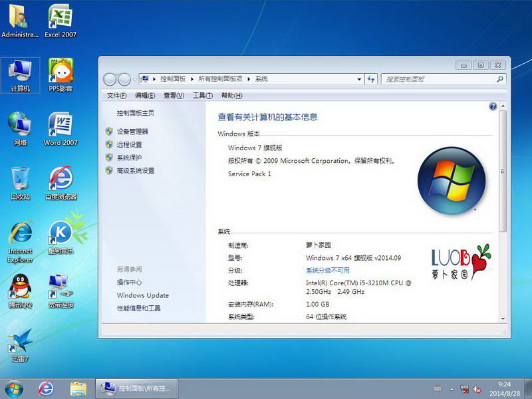Open the PPS影音 desktop shortcut

click(61, 75)
